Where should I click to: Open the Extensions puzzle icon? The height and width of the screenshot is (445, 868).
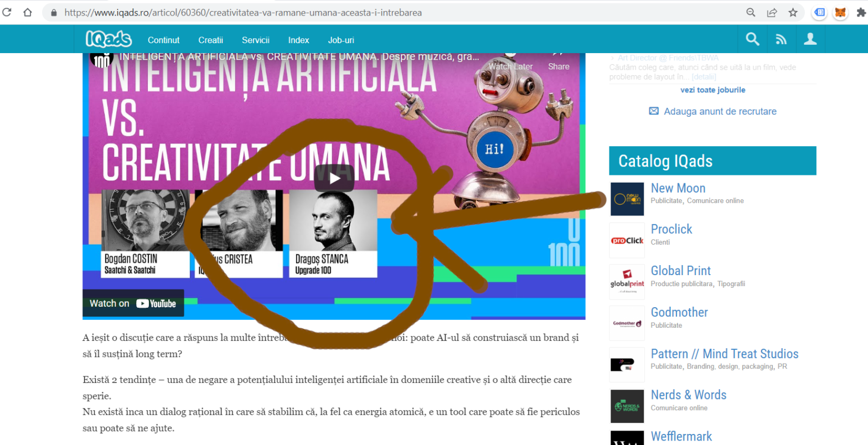(x=861, y=12)
